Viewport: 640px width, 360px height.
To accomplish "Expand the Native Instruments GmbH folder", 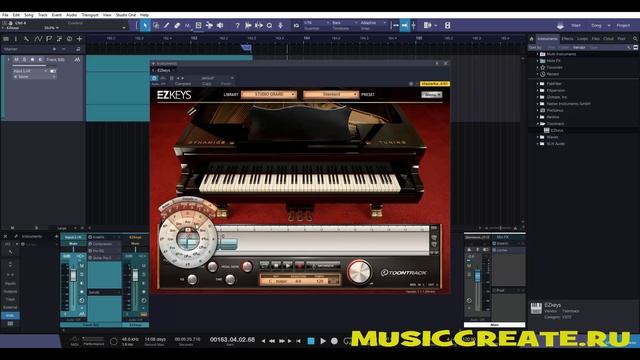I will [x=538, y=104].
